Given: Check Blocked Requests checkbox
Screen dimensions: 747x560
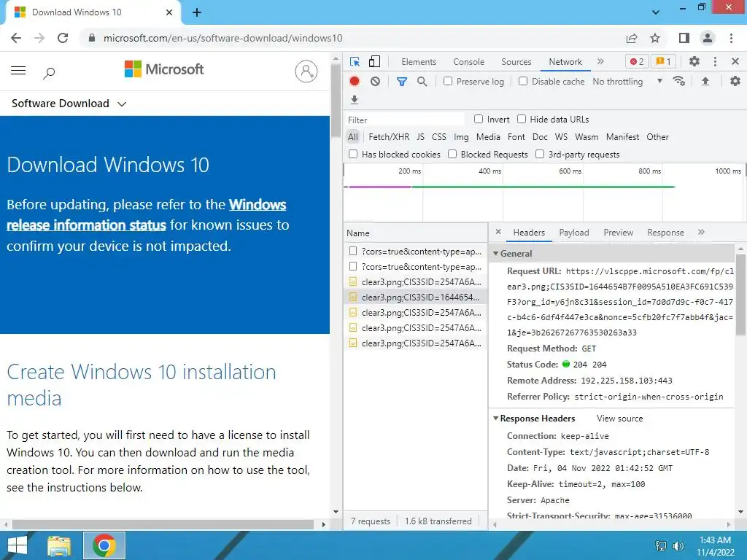Looking at the screenshot, I should pos(452,154).
